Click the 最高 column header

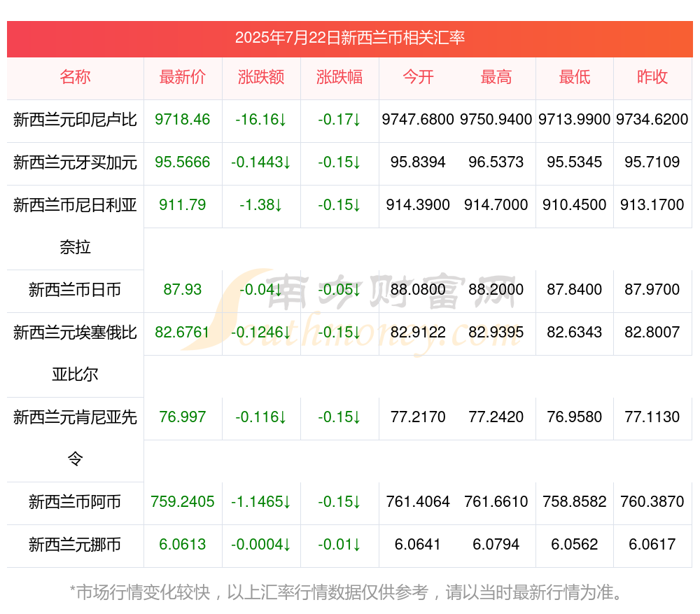[x=496, y=77]
